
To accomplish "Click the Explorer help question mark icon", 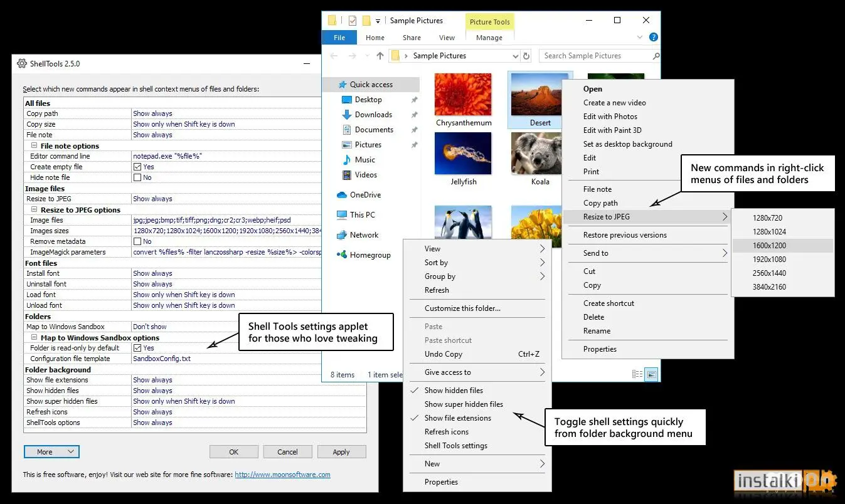I will pos(653,38).
